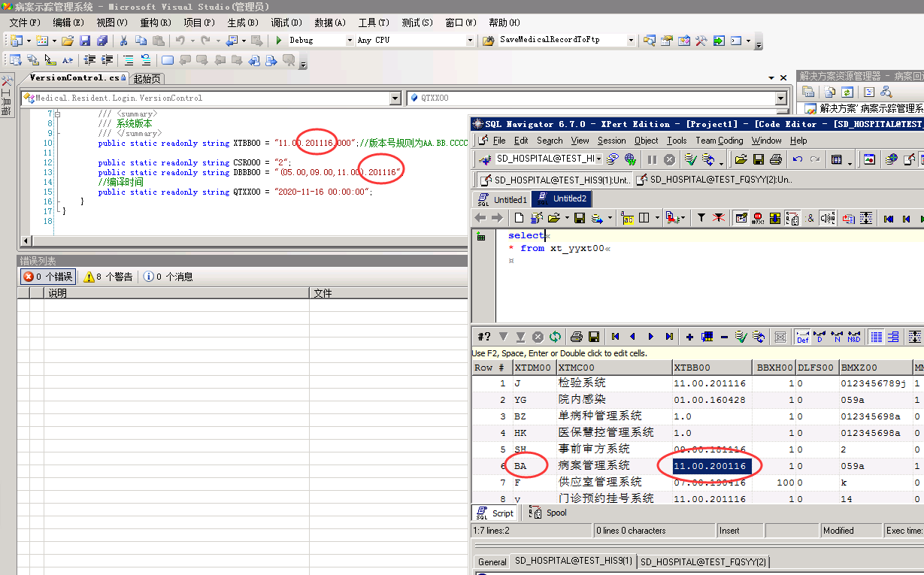Filter error list by 0 messages button
Image resolution: width=924 pixels, height=575 pixels.
coord(168,277)
